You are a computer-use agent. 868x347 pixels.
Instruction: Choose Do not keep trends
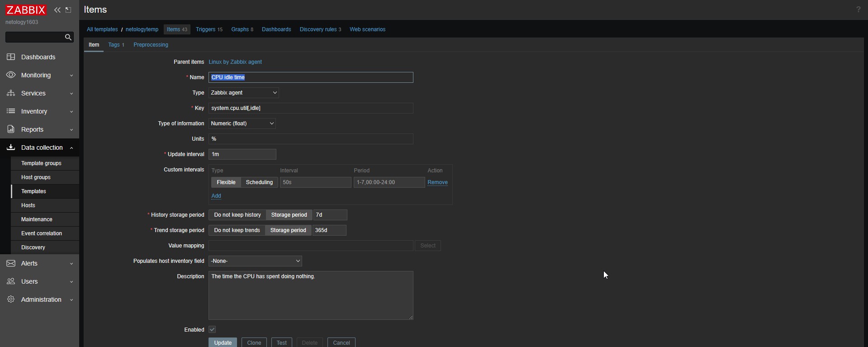(x=237, y=230)
